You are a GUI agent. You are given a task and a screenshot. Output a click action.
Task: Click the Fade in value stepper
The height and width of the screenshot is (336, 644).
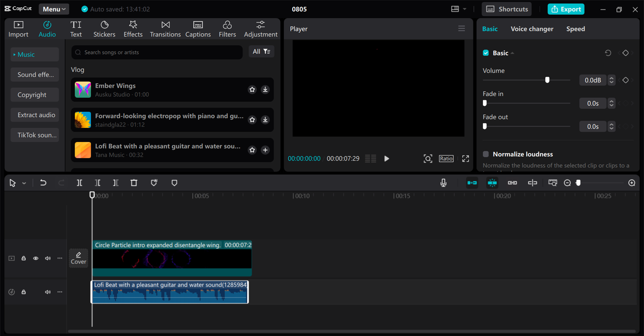click(x=611, y=103)
